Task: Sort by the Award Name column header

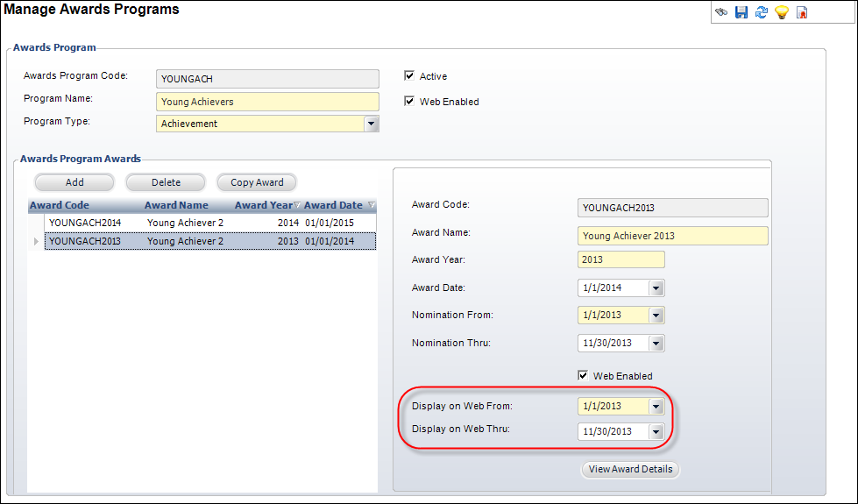Action: pos(176,205)
